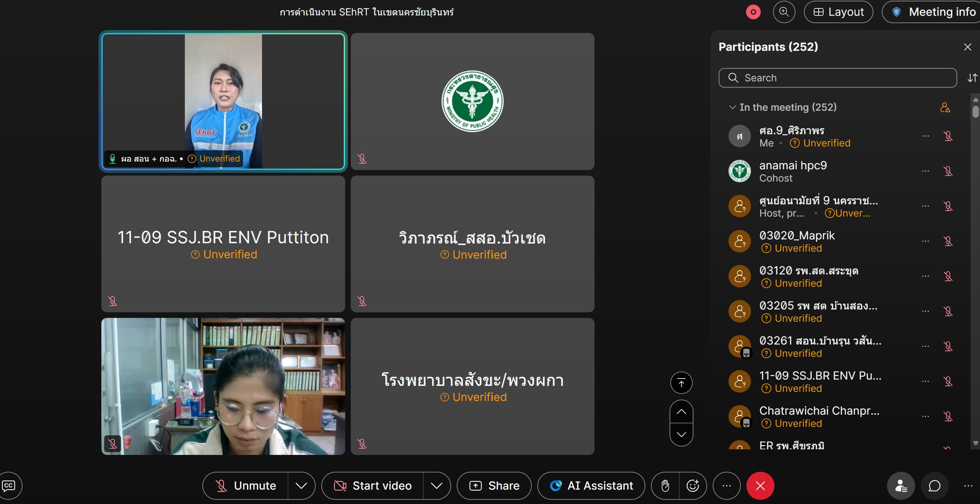This screenshot has width=980, height=504.
Task: Toggle mute for anamai hpc9 participant
Action: [948, 171]
